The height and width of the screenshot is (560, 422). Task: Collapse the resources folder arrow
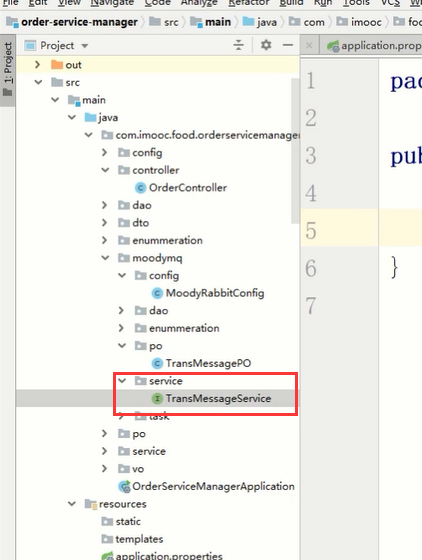coord(72,504)
